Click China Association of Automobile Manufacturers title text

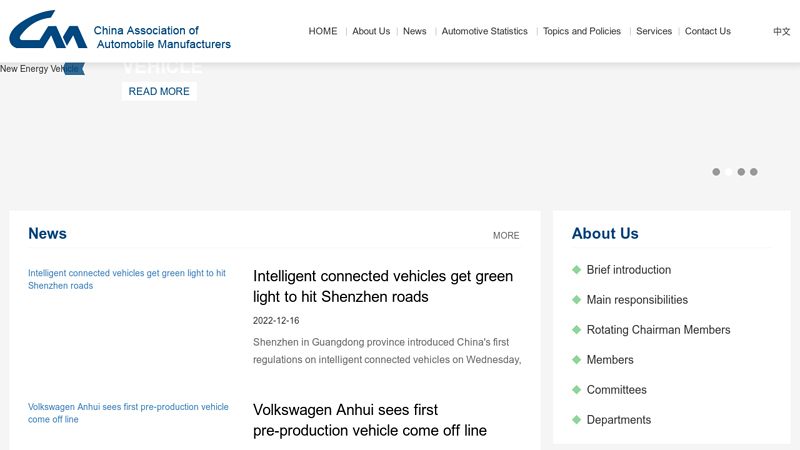[x=162, y=37]
